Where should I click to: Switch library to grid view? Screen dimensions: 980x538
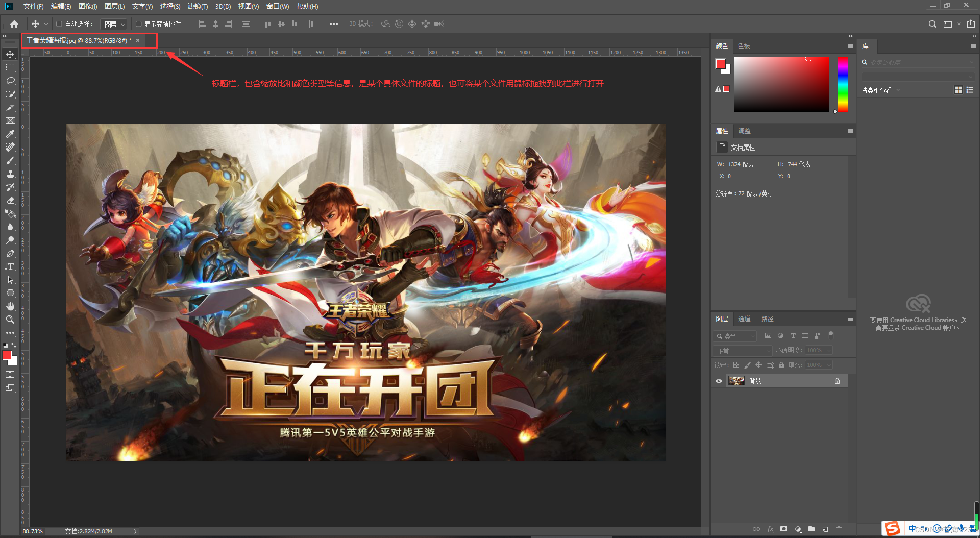coord(958,90)
